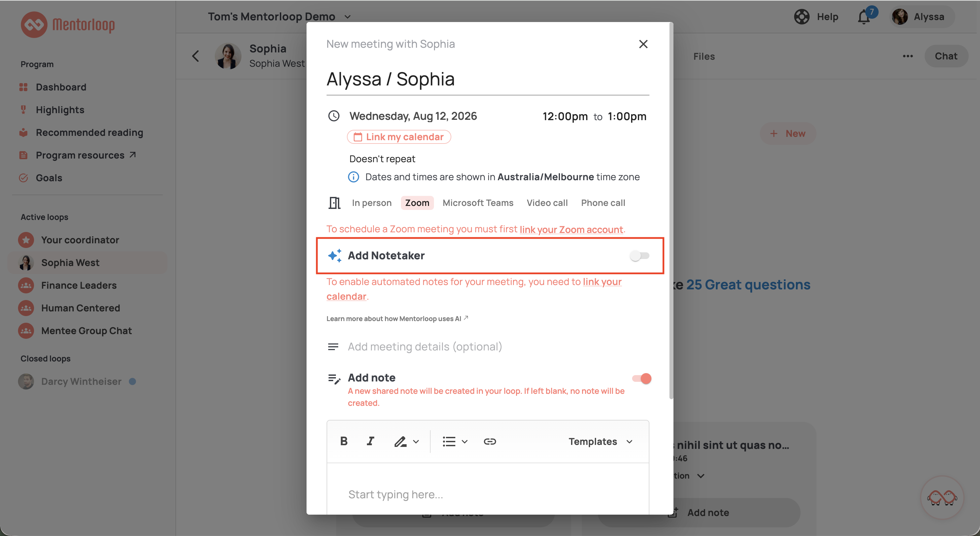Select Microsoft Teams meeting type
Viewport: 980px width, 536px height.
(478, 203)
